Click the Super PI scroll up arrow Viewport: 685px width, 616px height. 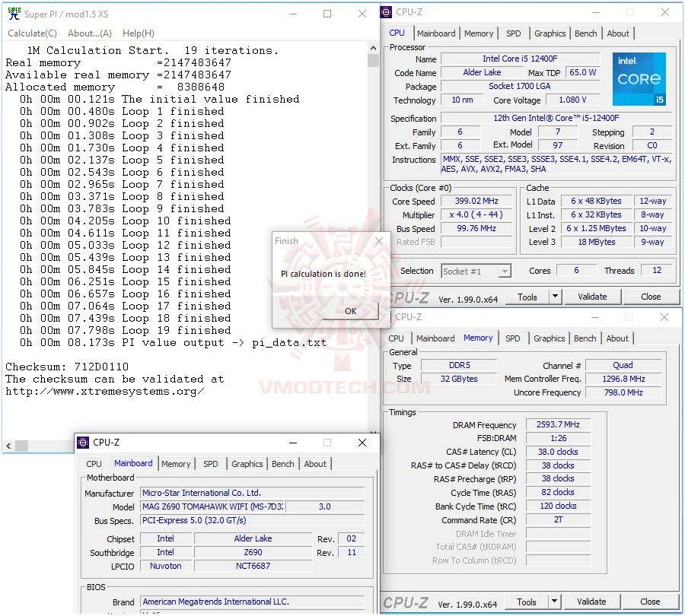373,48
